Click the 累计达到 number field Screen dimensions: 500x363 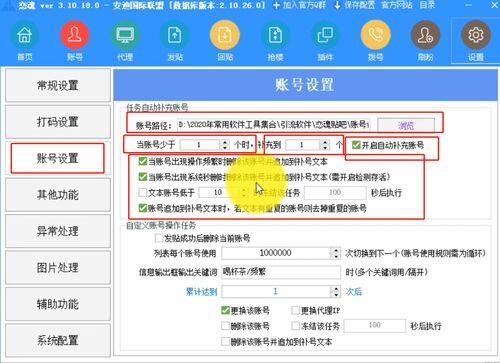click(x=276, y=292)
